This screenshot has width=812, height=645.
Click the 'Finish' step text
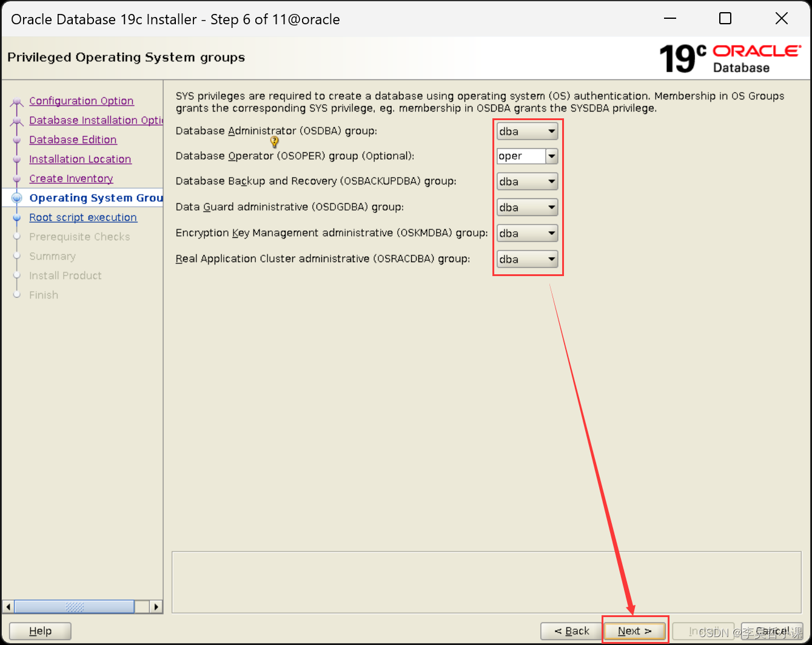pos(44,295)
